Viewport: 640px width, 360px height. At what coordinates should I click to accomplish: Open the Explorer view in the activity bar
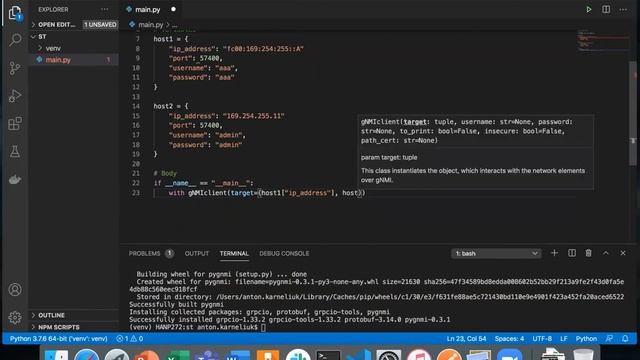[x=15, y=13]
